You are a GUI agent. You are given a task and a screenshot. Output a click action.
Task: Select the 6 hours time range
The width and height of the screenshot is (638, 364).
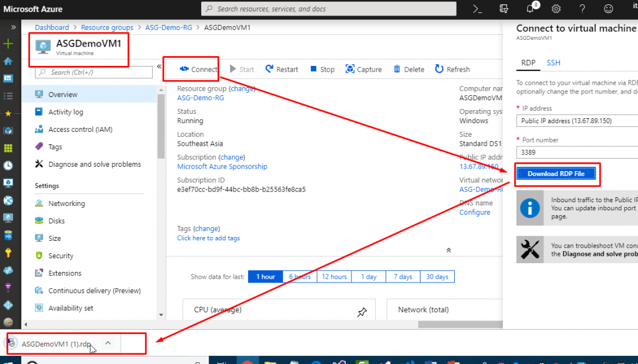299,277
